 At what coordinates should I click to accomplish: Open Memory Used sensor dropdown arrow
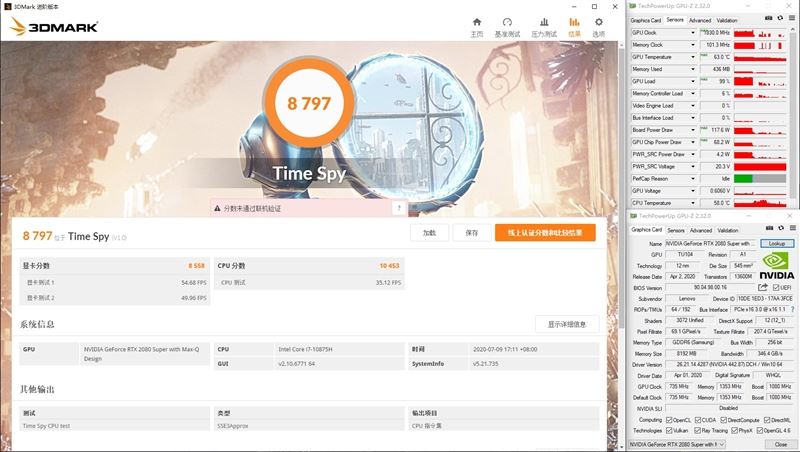click(x=693, y=69)
